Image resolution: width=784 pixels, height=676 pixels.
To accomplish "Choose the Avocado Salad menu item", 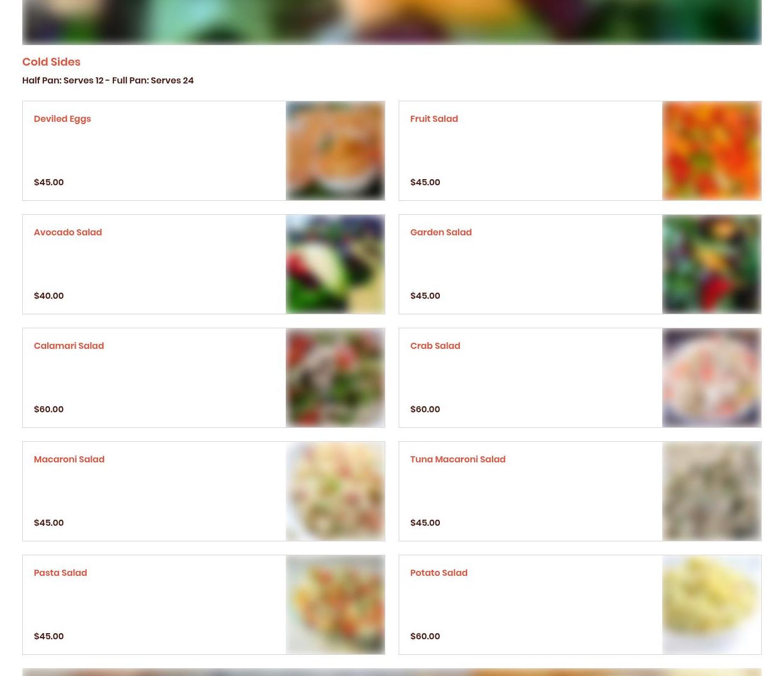I will (x=68, y=233).
